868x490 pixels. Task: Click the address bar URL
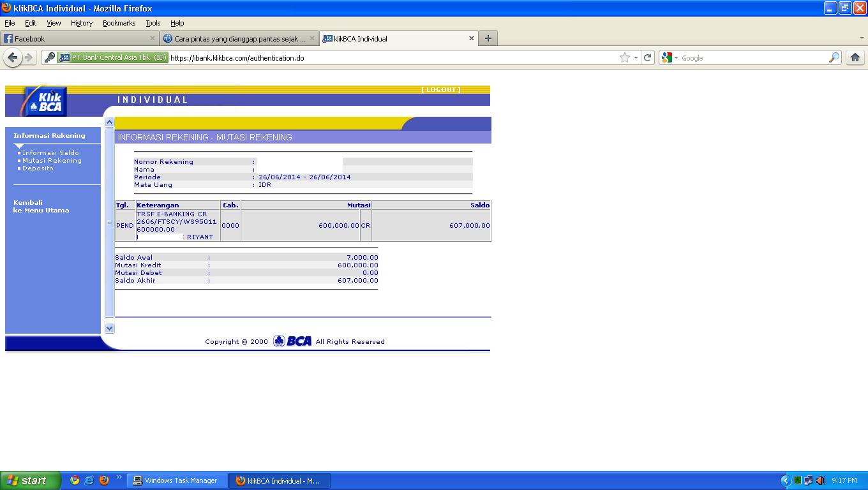click(x=237, y=57)
